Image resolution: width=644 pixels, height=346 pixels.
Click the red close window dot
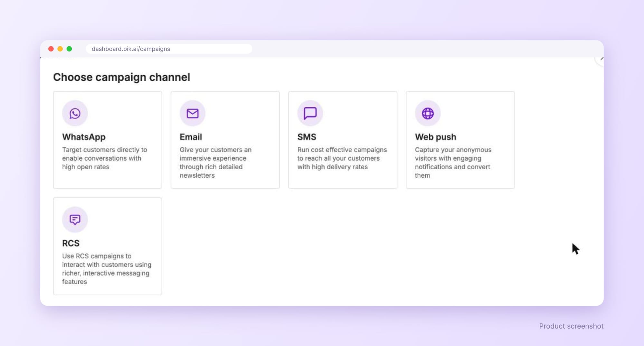click(x=51, y=49)
